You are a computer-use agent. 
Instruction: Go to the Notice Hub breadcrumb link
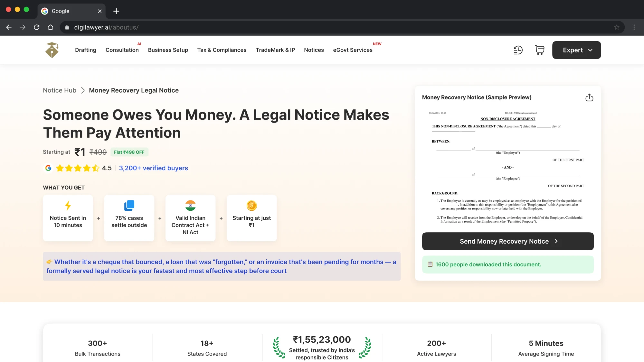(60, 90)
